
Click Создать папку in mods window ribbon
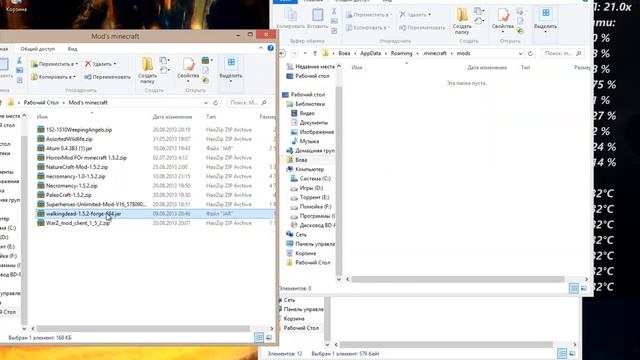[x=462, y=21]
